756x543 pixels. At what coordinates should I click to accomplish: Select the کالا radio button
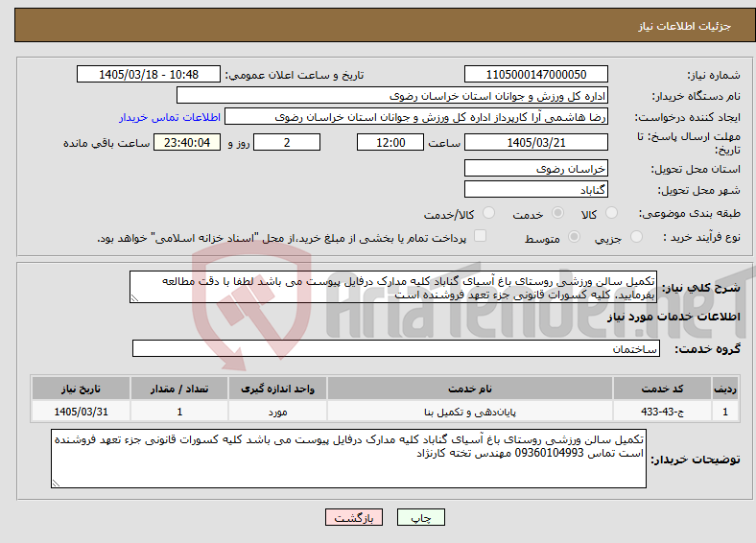611,213
